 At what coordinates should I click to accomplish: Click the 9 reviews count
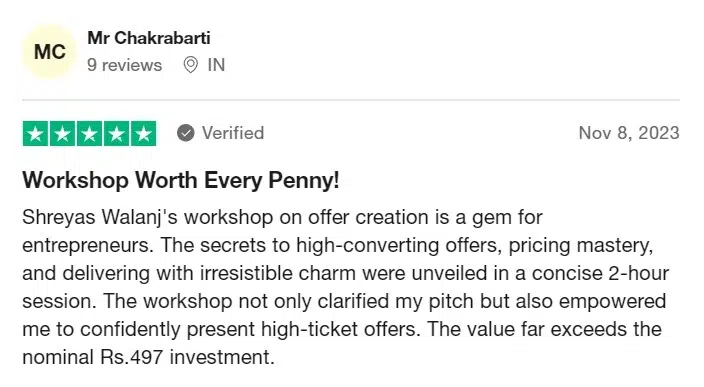tap(124, 65)
